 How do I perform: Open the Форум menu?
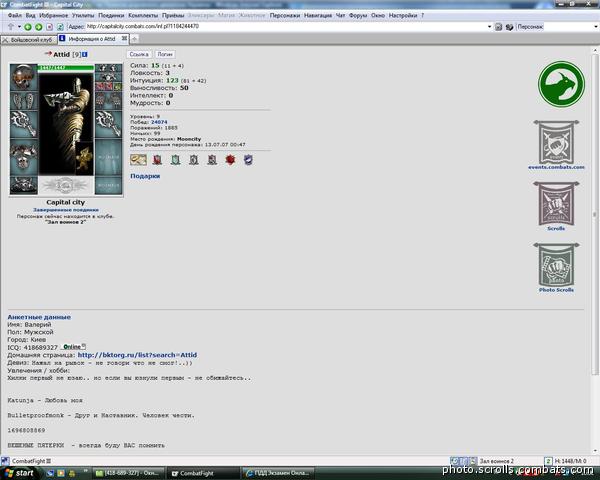click(x=358, y=16)
